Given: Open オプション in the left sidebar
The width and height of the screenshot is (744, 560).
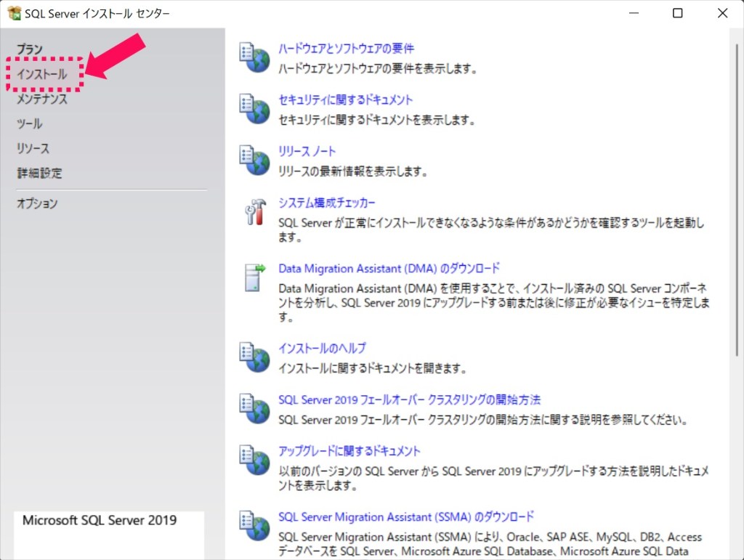Looking at the screenshot, I should point(37,203).
